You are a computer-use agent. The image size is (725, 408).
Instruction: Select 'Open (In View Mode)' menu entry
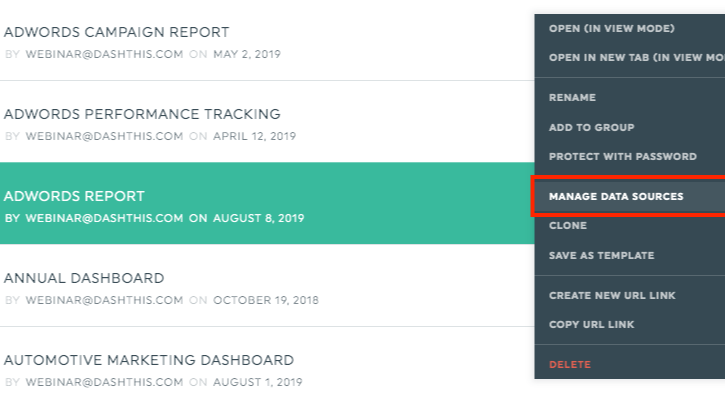(611, 28)
